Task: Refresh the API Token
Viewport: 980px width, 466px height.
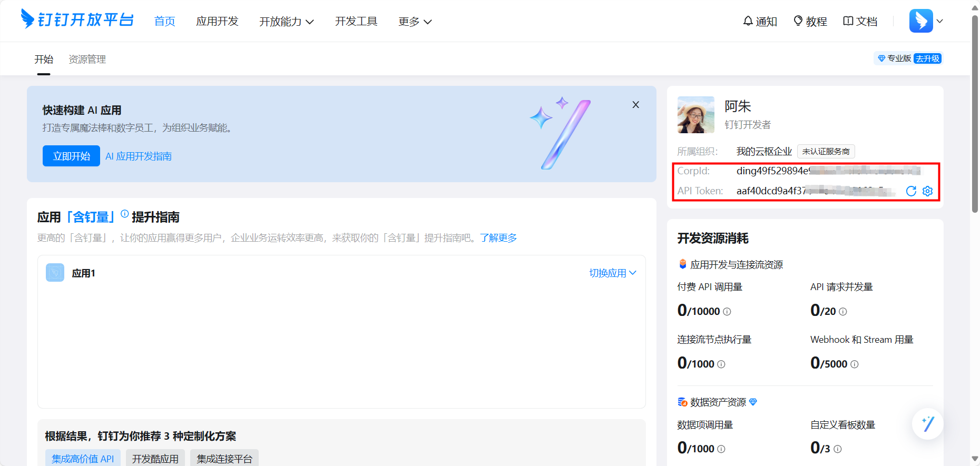Action: 911,191
